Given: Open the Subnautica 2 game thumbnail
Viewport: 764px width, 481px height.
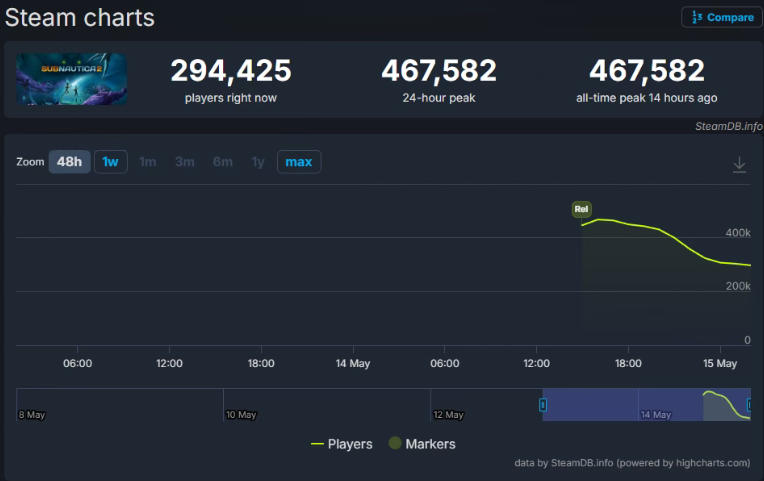Looking at the screenshot, I should click(72, 79).
